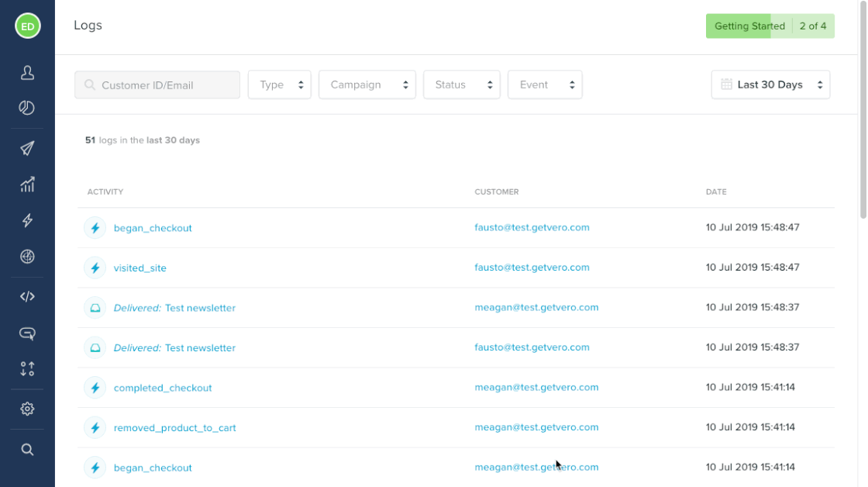Open the Type filter dropdown
Image resolution: width=868 pixels, height=487 pixels.
click(279, 85)
